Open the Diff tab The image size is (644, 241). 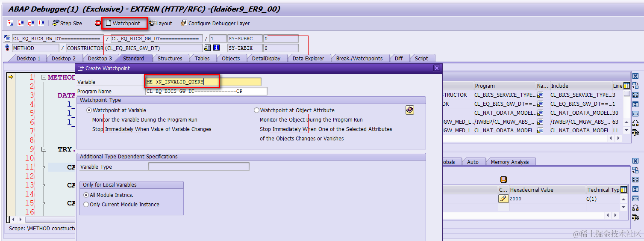tap(399, 58)
